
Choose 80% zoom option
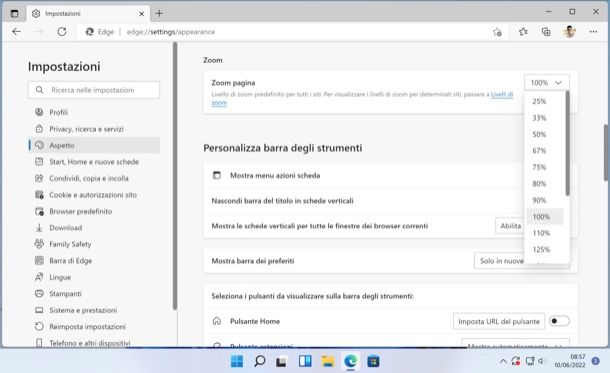click(545, 184)
